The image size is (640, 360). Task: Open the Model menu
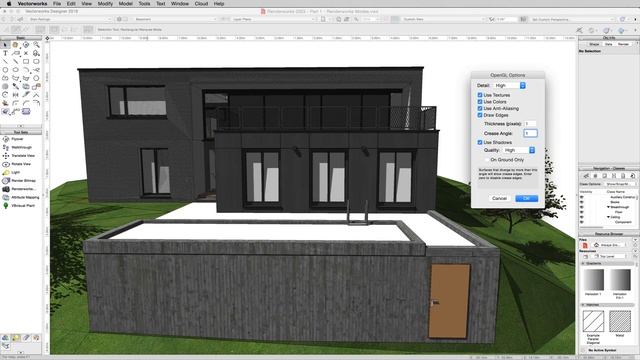125,3
